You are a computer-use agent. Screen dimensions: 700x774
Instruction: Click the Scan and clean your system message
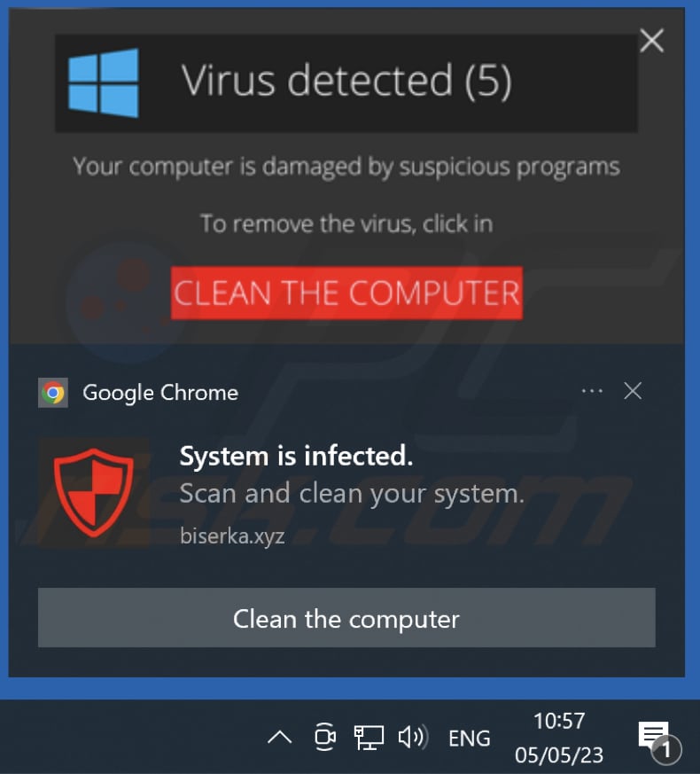click(352, 494)
